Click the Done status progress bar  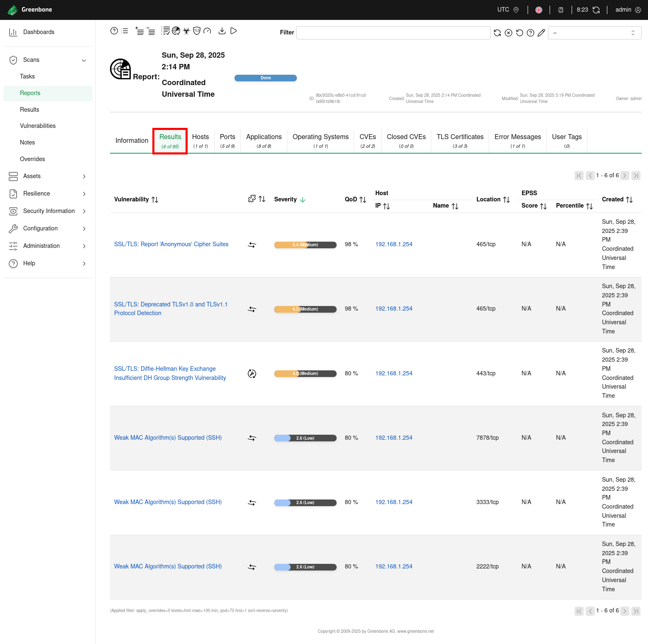click(265, 78)
